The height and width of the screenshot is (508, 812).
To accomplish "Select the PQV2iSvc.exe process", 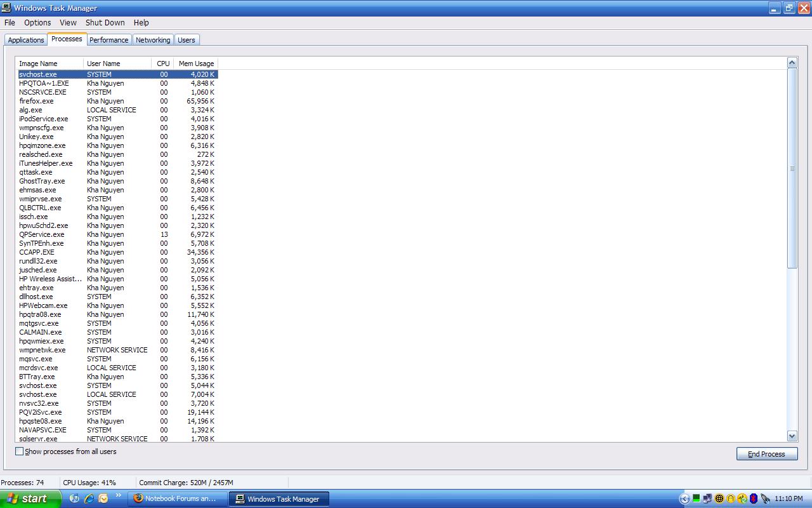I will [x=117, y=412].
